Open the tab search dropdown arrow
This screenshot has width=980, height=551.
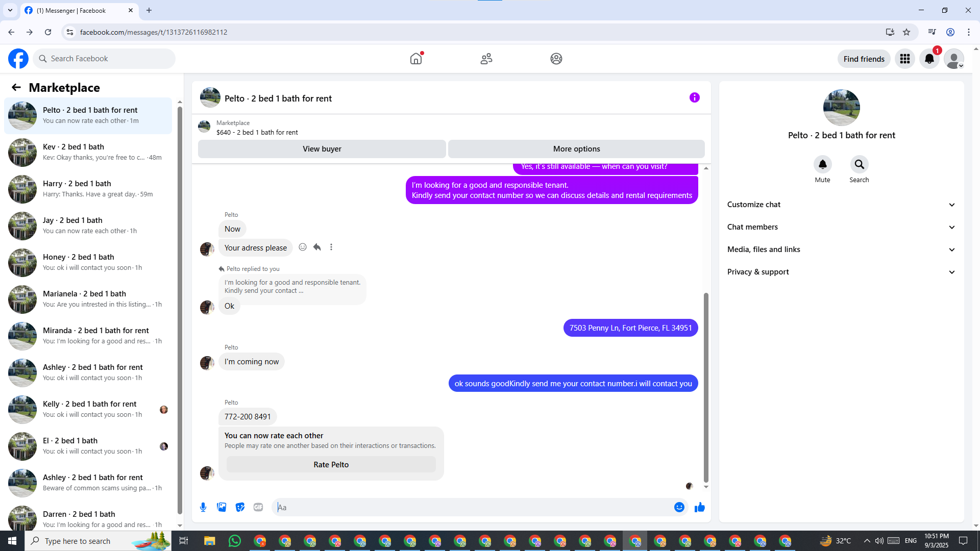point(10,10)
